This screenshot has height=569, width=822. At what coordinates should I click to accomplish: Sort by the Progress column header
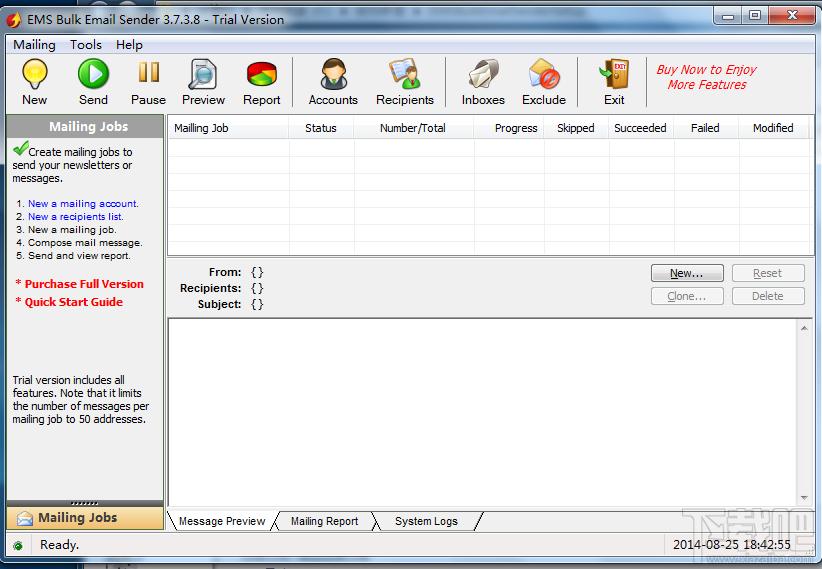point(509,128)
